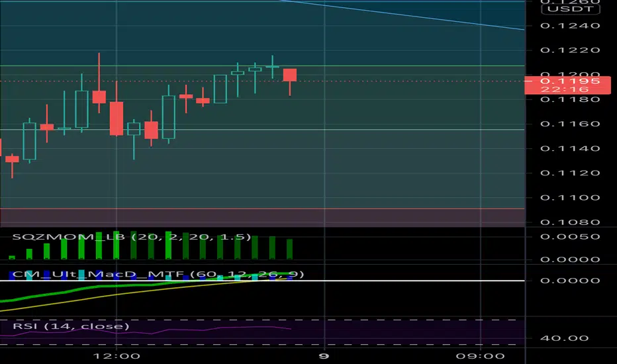Click the 40.00 RSI scale value

[x=565, y=338]
